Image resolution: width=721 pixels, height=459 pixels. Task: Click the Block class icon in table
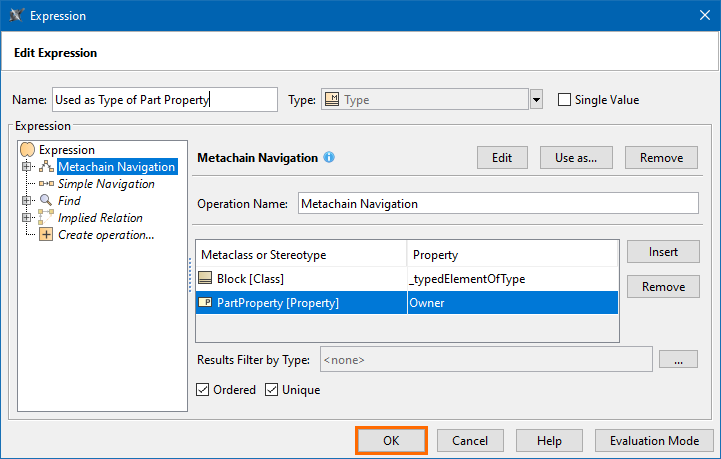click(x=205, y=279)
